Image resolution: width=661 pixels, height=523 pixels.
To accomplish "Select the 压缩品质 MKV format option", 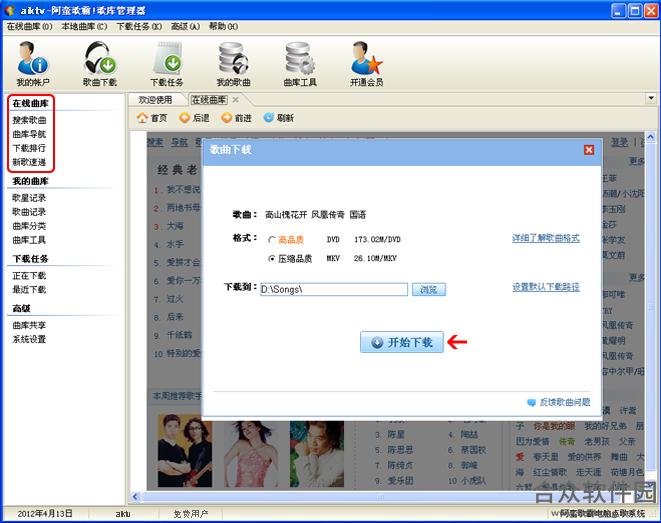I will pos(272,258).
